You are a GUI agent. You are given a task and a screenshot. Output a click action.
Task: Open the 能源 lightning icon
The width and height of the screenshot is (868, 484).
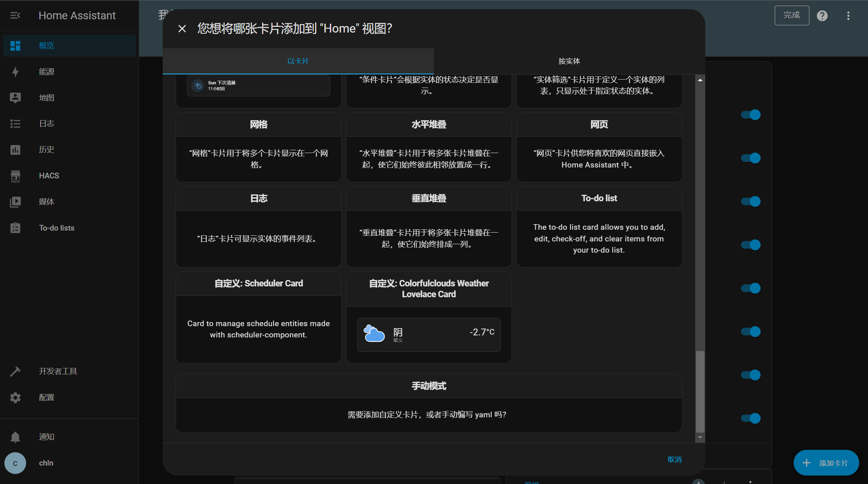click(x=15, y=71)
